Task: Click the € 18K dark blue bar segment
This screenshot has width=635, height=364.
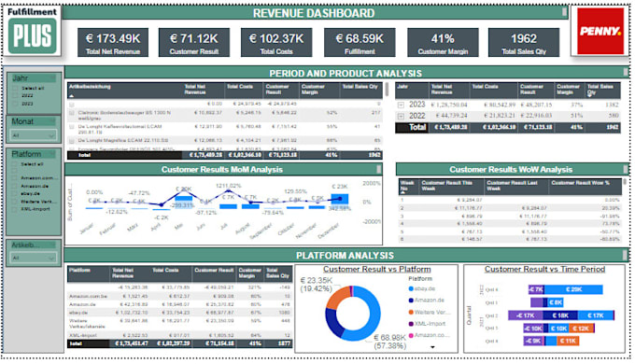Action: [560, 315]
